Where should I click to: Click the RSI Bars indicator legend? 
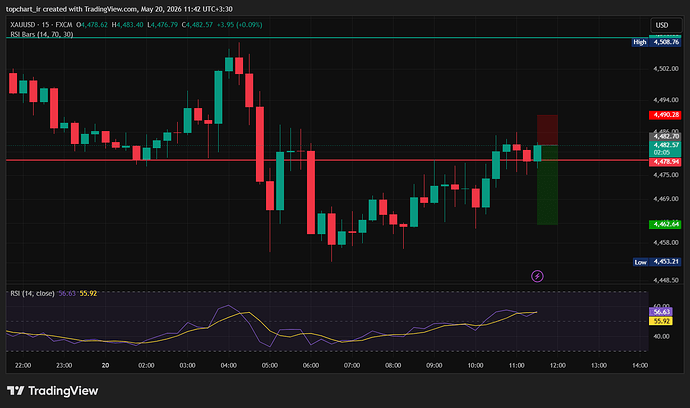point(42,34)
